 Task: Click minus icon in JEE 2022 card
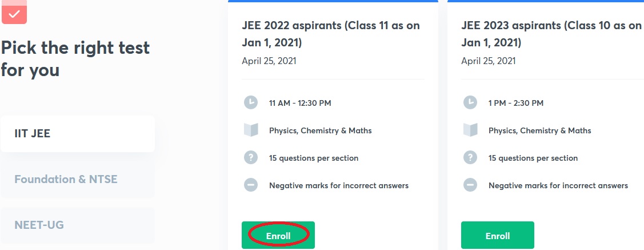click(251, 185)
